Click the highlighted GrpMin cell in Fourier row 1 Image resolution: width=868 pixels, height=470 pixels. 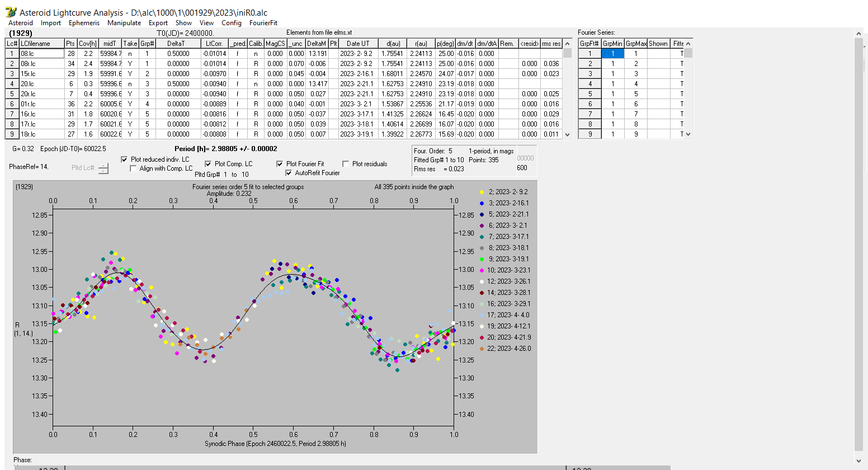click(613, 54)
